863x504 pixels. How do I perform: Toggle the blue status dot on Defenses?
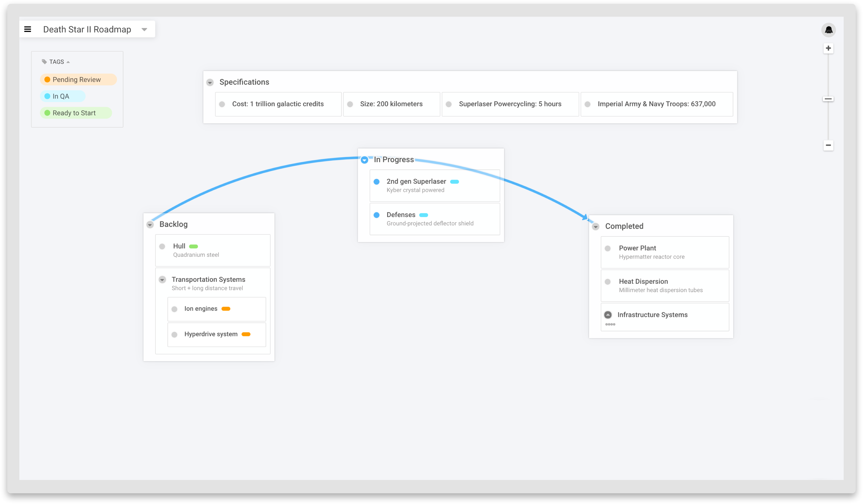[376, 215]
